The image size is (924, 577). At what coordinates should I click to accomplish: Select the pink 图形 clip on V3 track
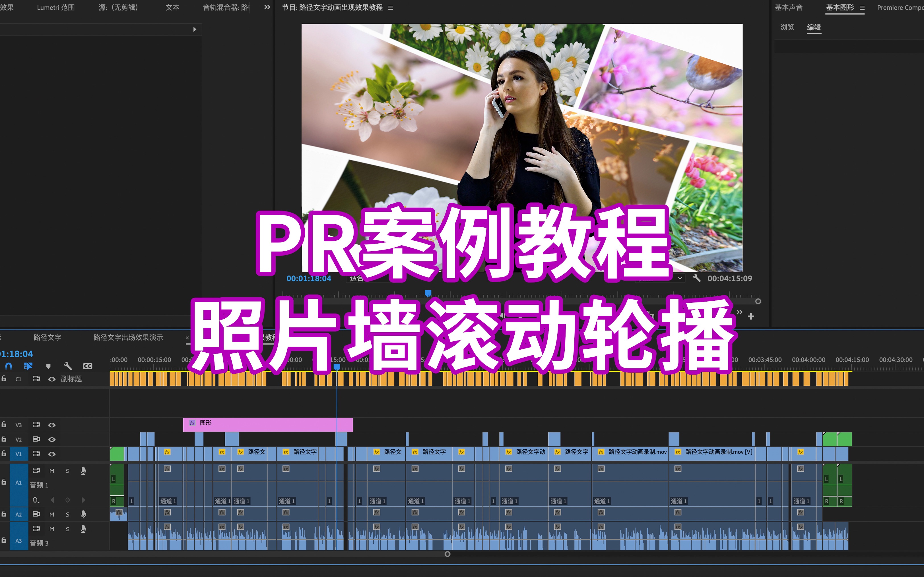[x=267, y=424]
